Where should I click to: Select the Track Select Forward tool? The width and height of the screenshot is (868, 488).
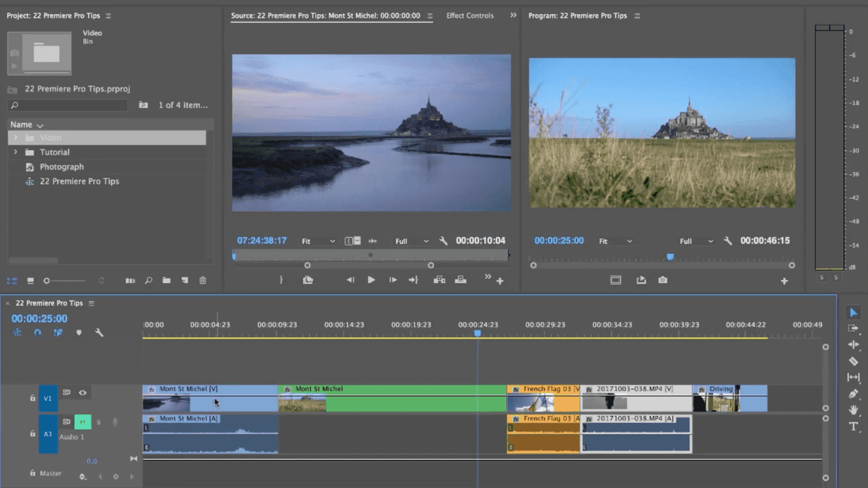[x=853, y=328]
